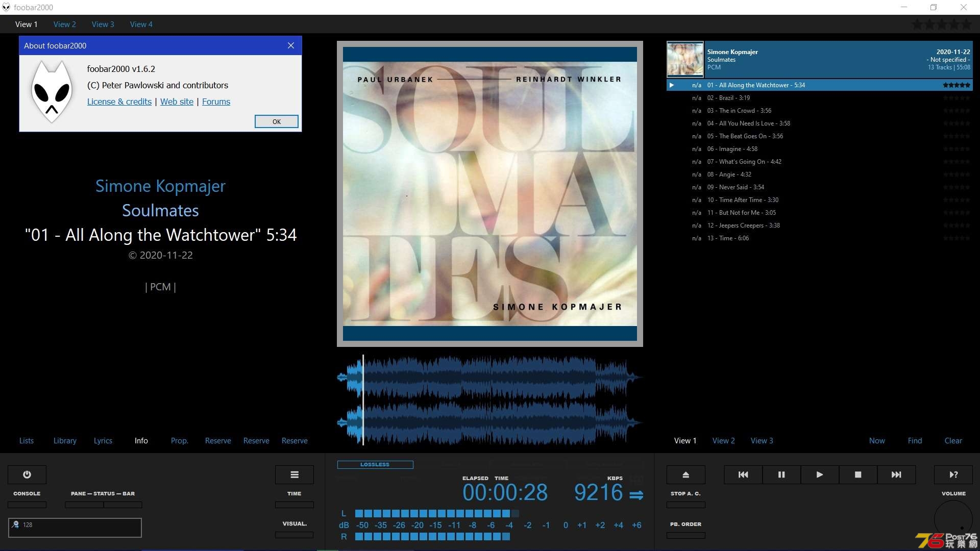Skip to the next track
The image size is (980, 551).
coord(896,474)
